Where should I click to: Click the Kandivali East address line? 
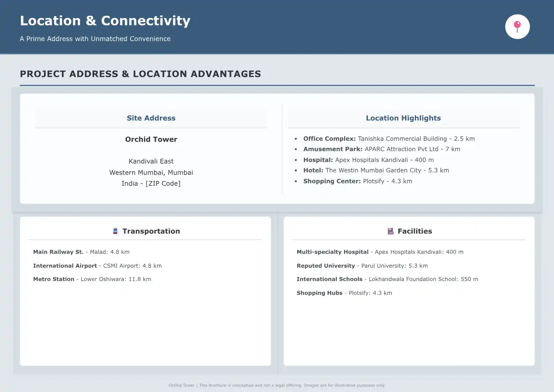(x=151, y=161)
